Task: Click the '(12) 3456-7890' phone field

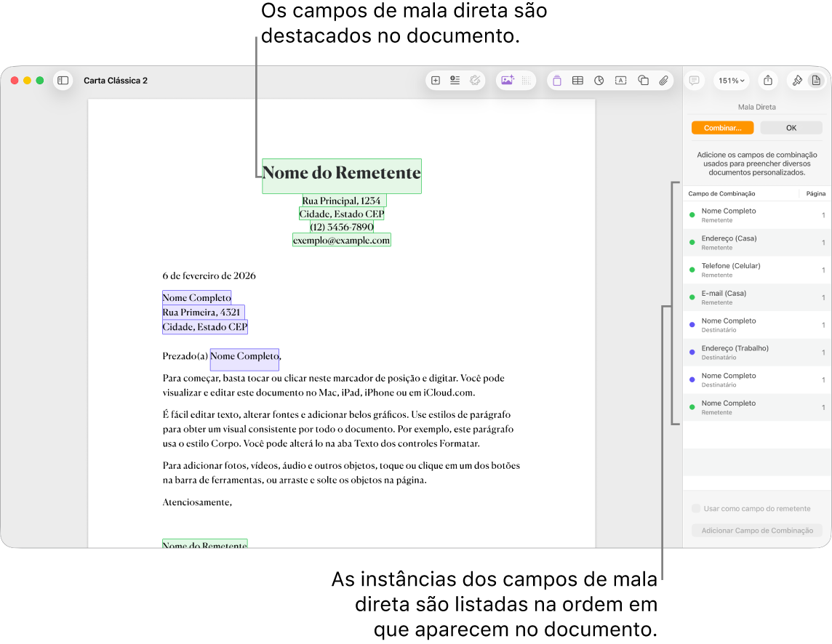Action: [x=342, y=227]
